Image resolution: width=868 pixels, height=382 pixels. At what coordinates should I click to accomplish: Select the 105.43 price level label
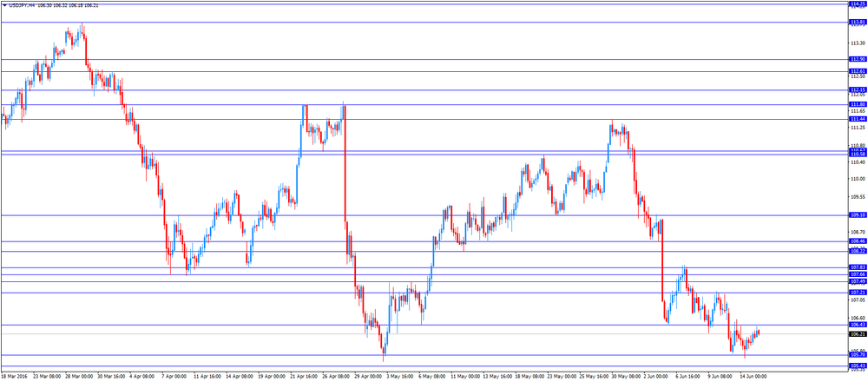point(858,366)
